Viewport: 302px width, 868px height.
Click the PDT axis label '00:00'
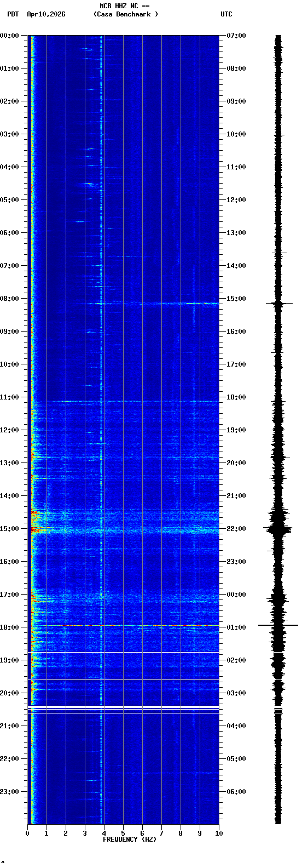(9, 36)
